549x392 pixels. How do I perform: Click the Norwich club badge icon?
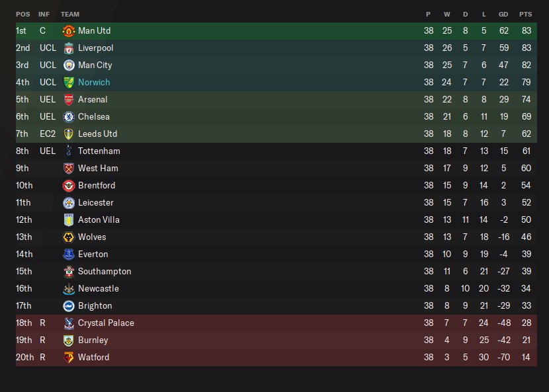pyautogui.click(x=69, y=83)
